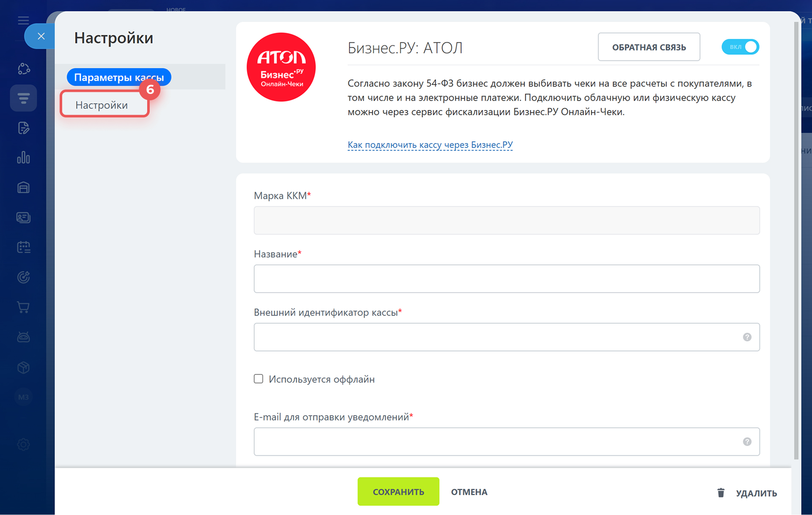Viewport: 812px width, 515px height.
Task: Open the Марка ККМ field
Action: click(x=506, y=220)
